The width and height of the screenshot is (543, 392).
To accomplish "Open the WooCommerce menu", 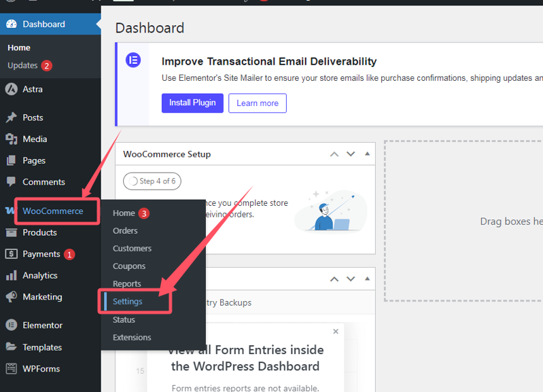I will (x=53, y=211).
